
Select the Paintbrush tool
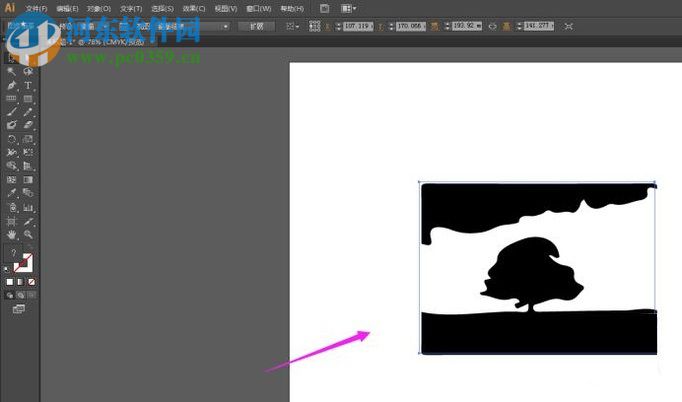point(11,112)
